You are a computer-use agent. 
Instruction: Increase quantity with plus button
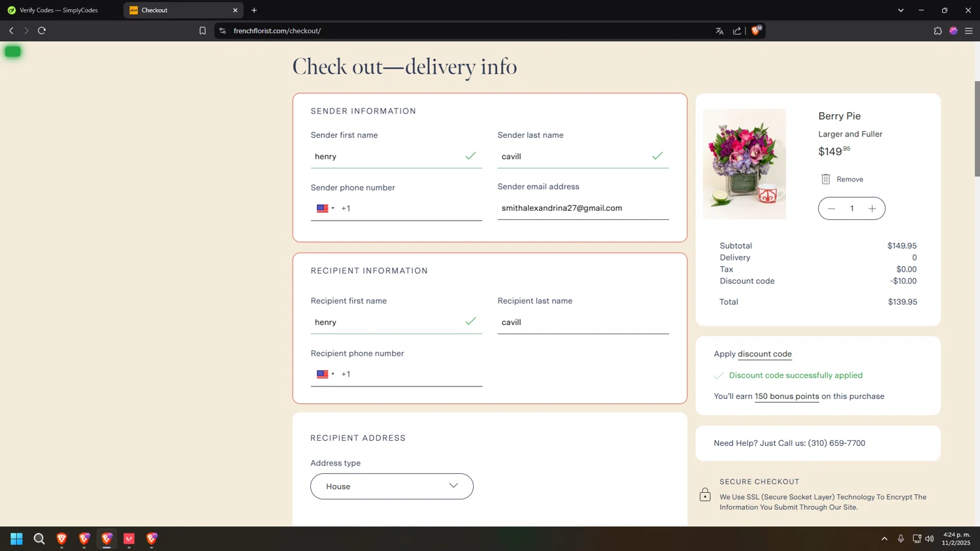pos(872,209)
